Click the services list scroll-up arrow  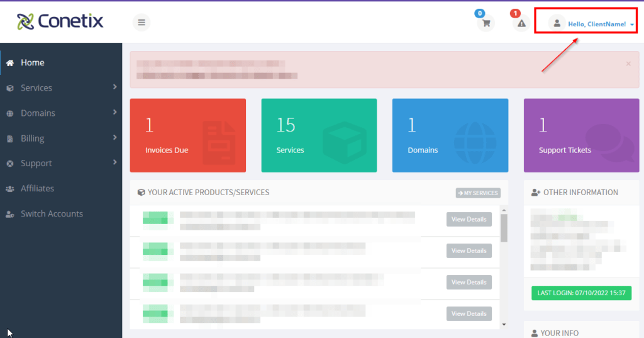pyautogui.click(x=504, y=210)
